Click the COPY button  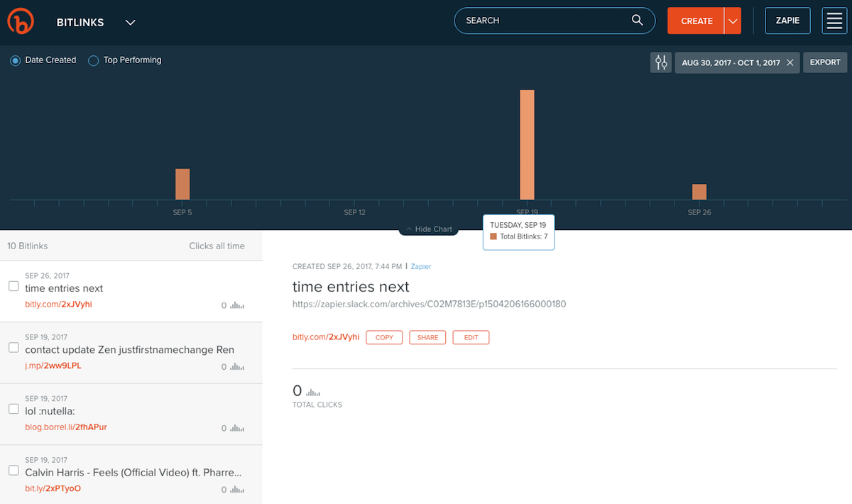click(x=384, y=337)
